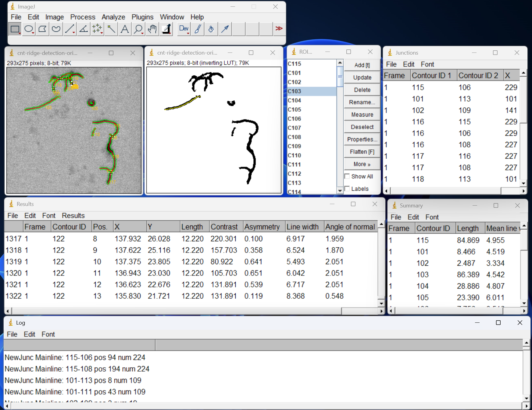Viewport: 532px width, 410px height.
Task: Select ROI C105 in the list
Action: tap(312, 110)
